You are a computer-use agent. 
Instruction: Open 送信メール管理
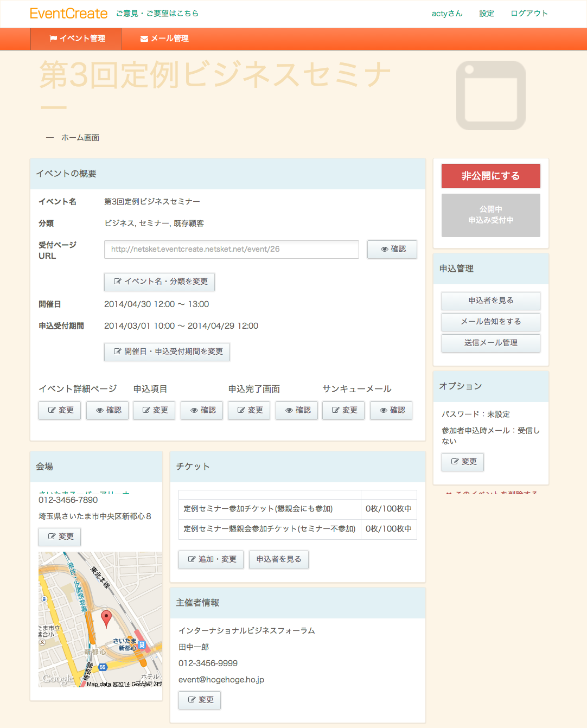(x=490, y=343)
